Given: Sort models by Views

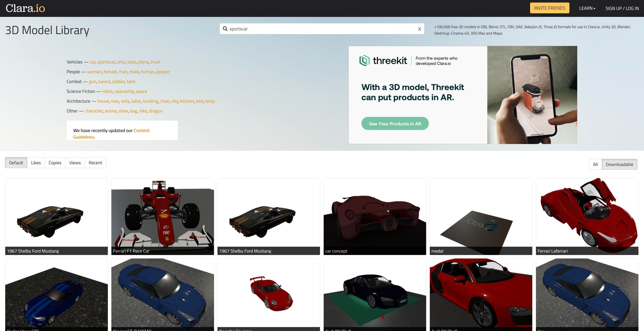Looking at the screenshot, I should point(75,163).
